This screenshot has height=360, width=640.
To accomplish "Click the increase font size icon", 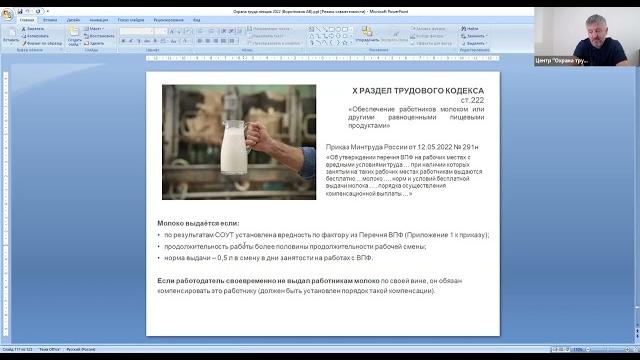I will pyautogui.click(x=172, y=31).
